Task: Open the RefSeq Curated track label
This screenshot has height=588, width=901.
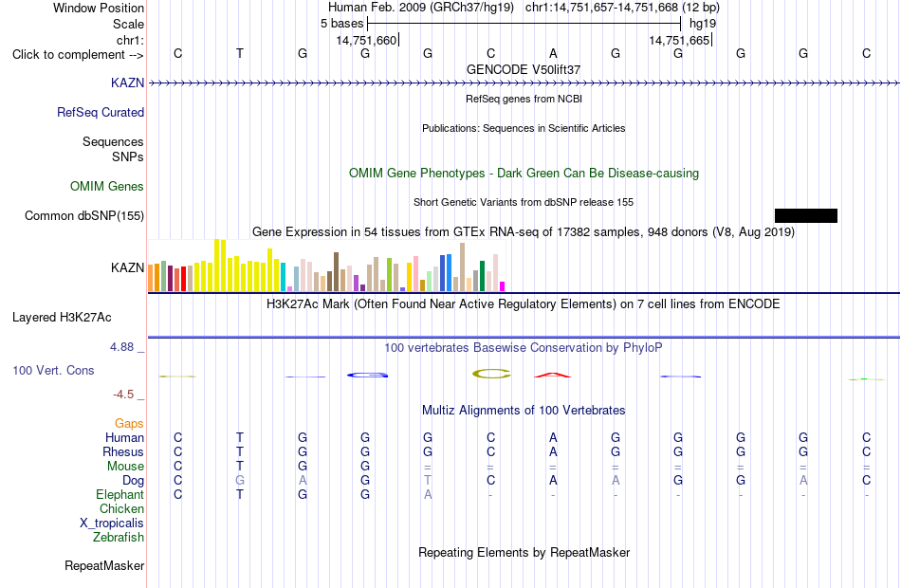Action: point(100,112)
